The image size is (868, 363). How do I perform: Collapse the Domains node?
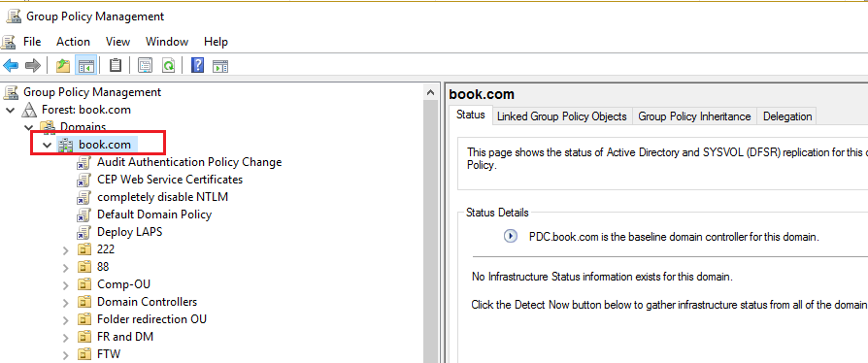pos(29,128)
